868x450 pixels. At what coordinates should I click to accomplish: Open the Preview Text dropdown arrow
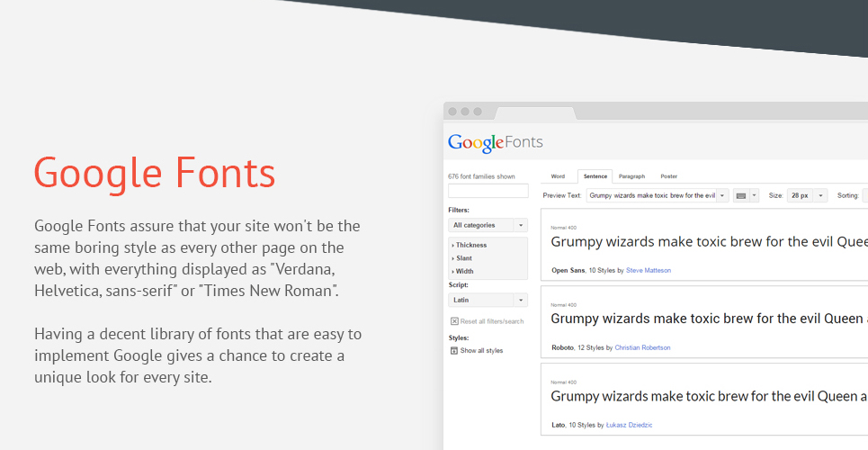click(722, 195)
